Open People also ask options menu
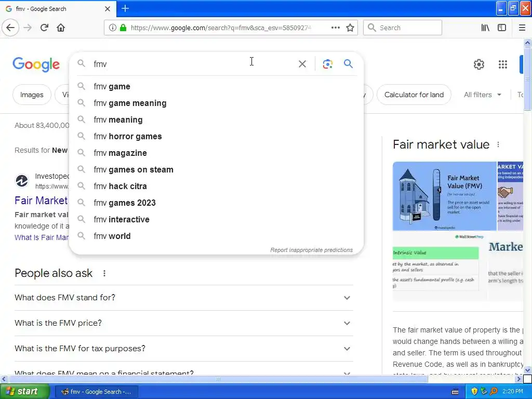Image resolution: width=532 pixels, height=399 pixels. click(x=104, y=273)
